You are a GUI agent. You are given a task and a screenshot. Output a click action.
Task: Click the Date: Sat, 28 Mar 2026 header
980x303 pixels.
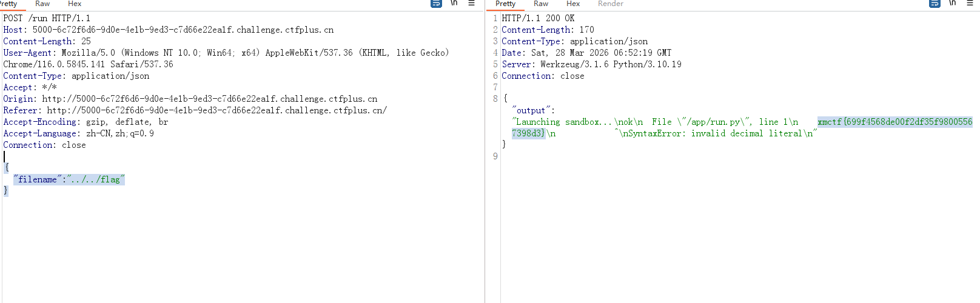(586, 53)
